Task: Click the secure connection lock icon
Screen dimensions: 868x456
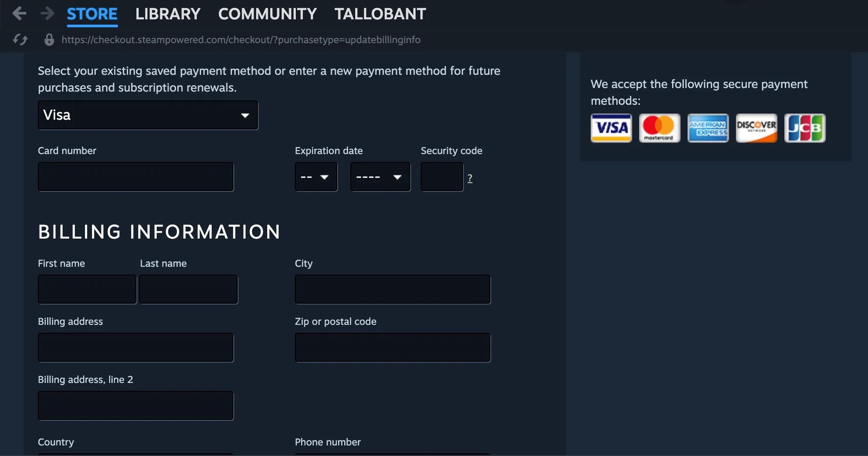Action: pyautogui.click(x=49, y=39)
